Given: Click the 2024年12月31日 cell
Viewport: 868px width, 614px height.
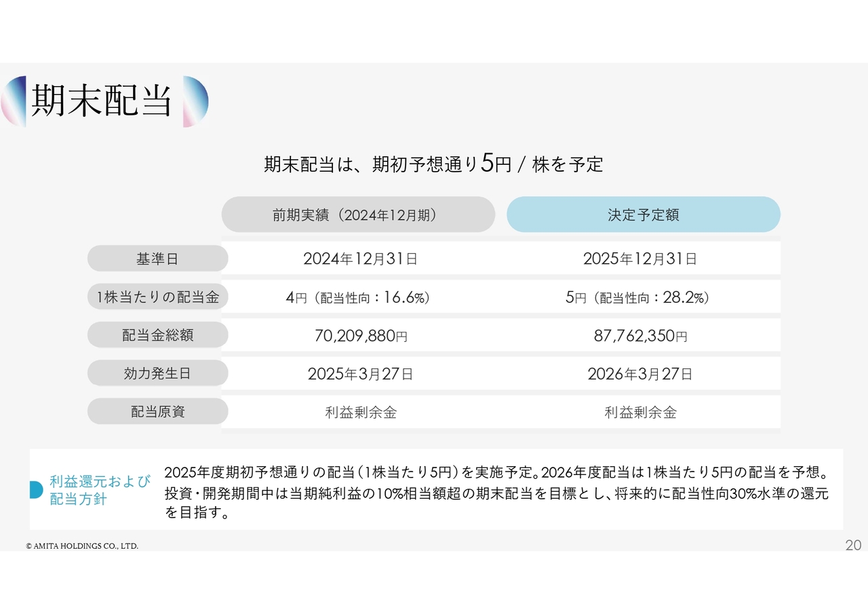Looking at the screenshot, I should tap(360, 258).
